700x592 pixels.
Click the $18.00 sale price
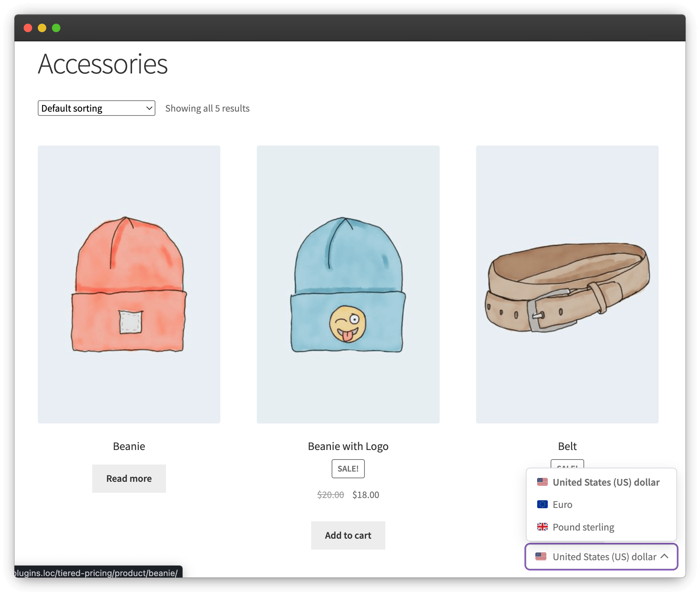366,495
